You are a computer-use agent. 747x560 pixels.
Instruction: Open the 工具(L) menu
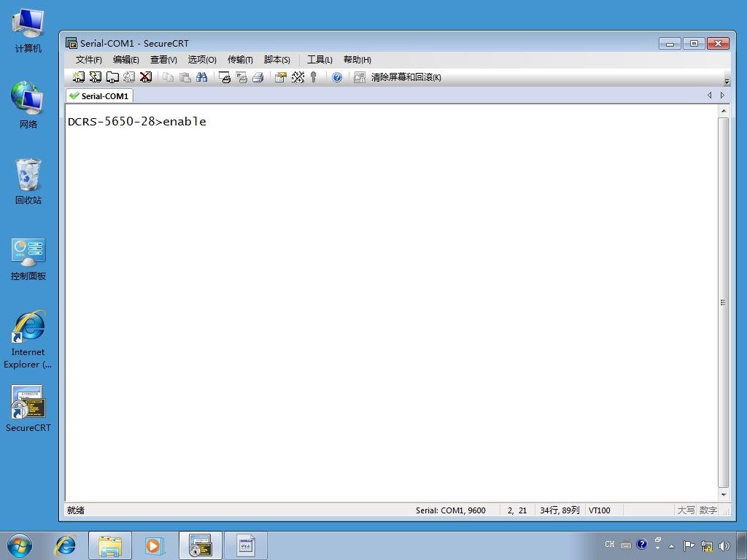320,60
